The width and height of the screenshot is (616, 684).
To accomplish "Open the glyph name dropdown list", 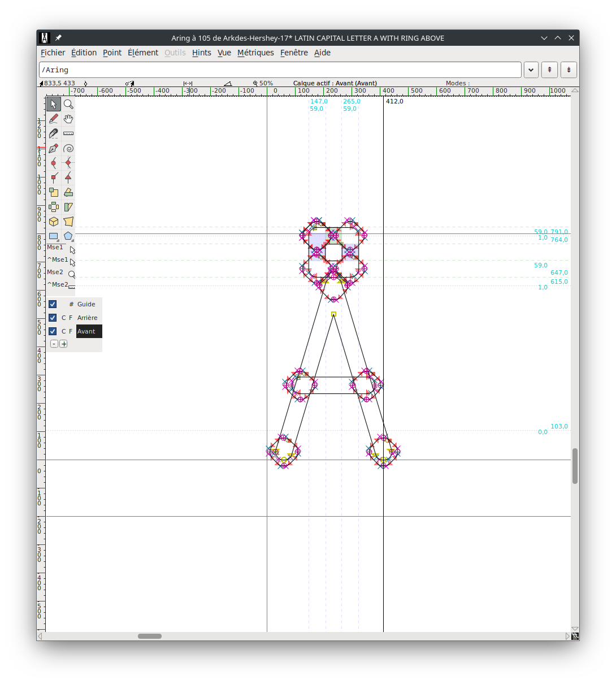I will coord(531,70).
